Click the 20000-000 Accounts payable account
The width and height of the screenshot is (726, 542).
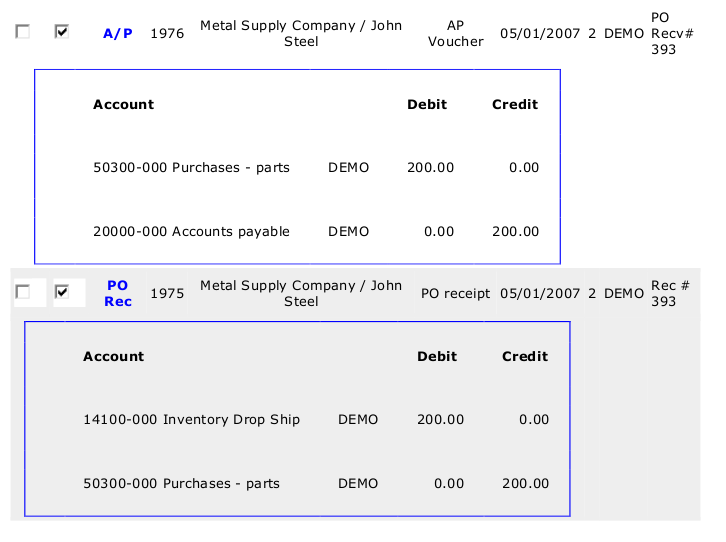point(191,231)
